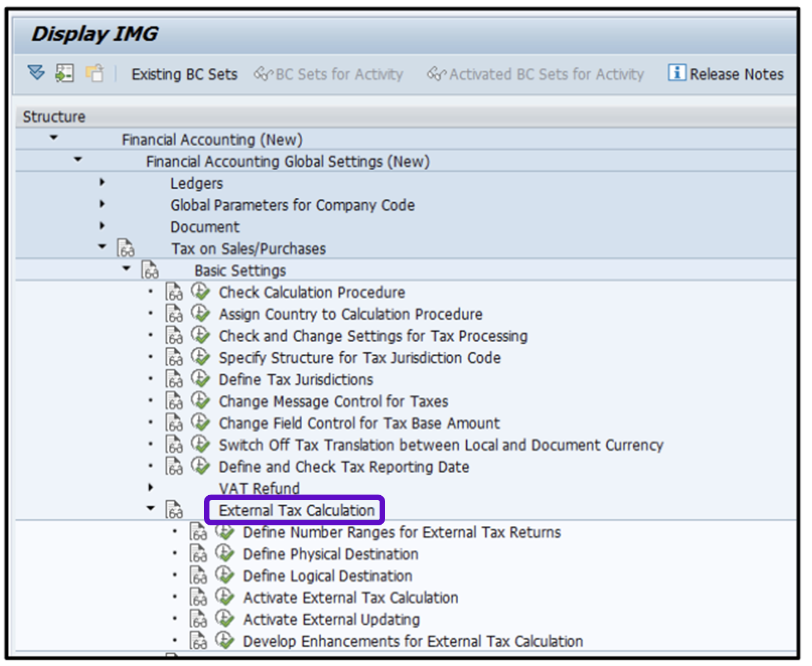Expand Global Parameters for Company Code arrow
Image resolution: width=812 pixels, height=666 pixels.
[x=102, y=204]
